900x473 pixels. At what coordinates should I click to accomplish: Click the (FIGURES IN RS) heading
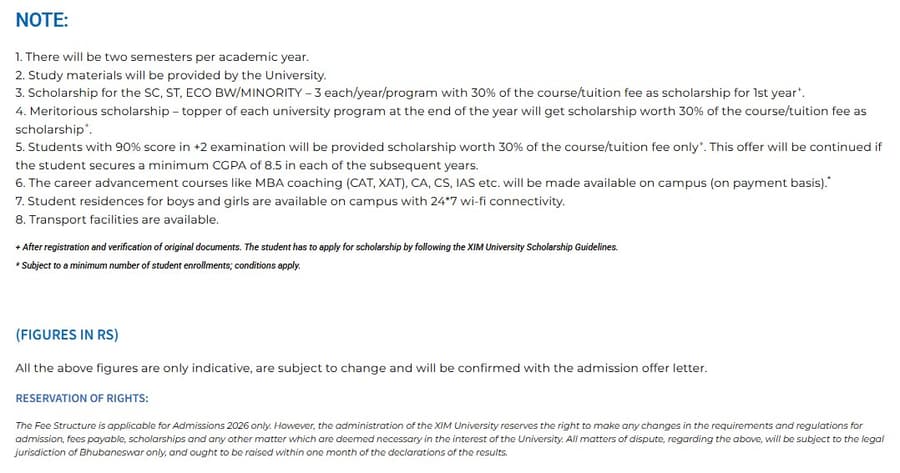[68, 335]
